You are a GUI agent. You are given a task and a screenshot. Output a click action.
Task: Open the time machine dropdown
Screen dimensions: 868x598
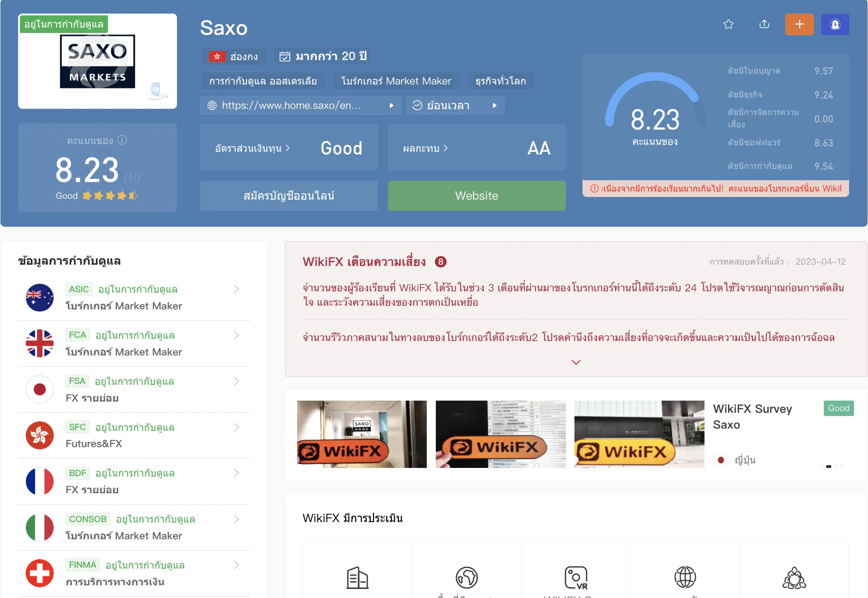click(x=455, y=105)
